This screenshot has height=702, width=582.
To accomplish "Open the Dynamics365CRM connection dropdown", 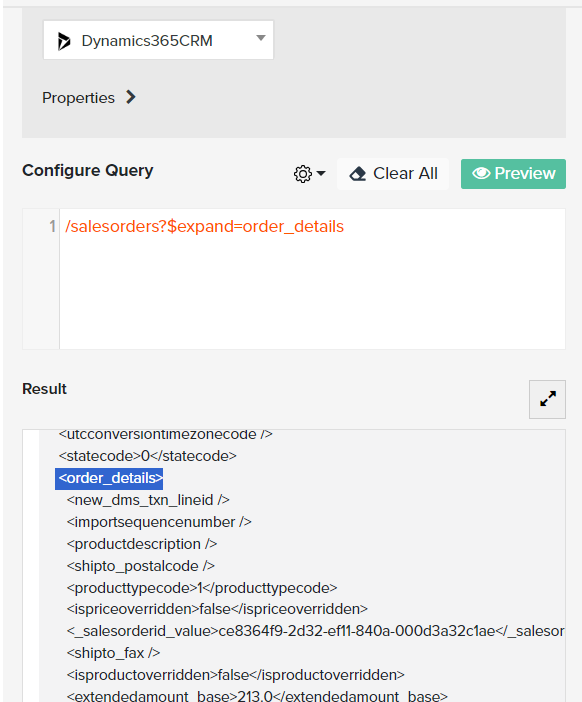I will tap(158, 40).
